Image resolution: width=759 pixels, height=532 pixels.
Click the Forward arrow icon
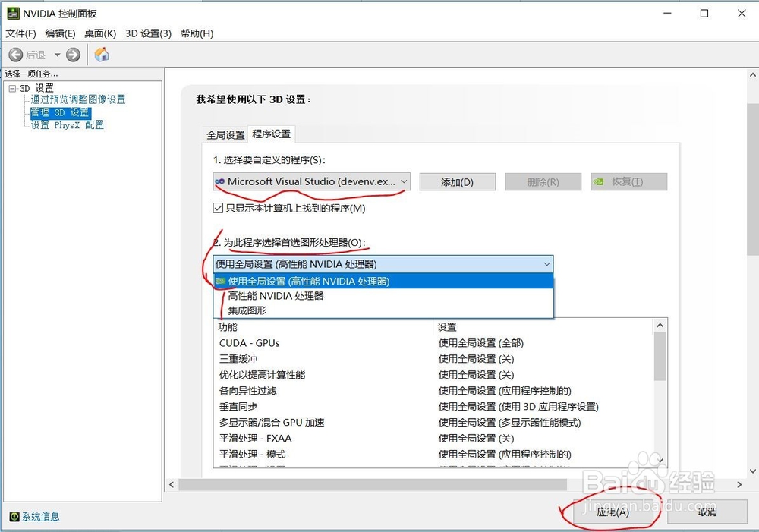[73, 55]
